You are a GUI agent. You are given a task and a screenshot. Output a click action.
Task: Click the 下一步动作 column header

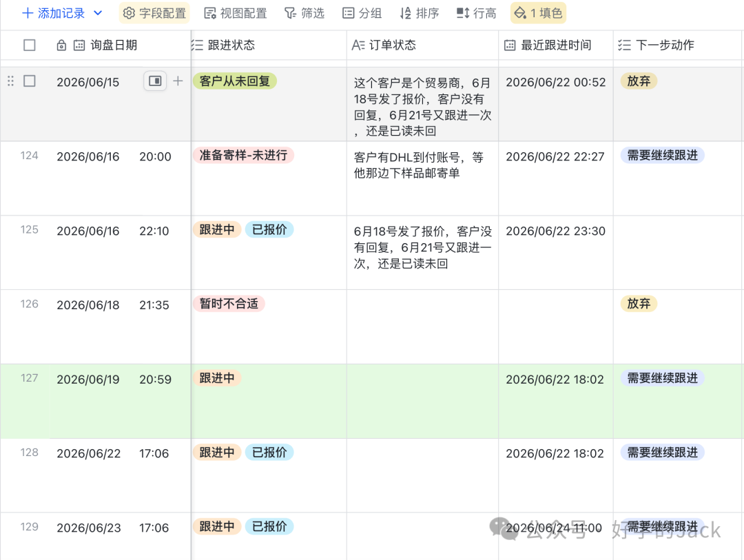tap(679, 45)
